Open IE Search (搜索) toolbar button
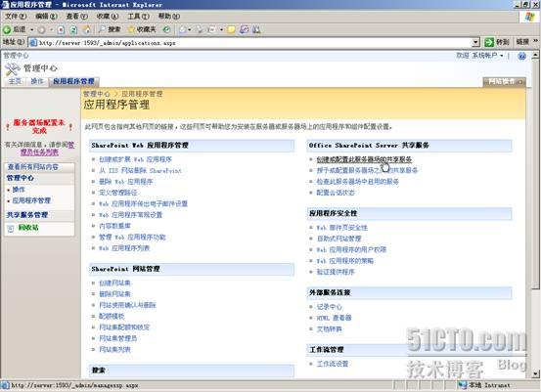This screenshot has height=392, width=541. pyautogui.click(x=109, y=29)
